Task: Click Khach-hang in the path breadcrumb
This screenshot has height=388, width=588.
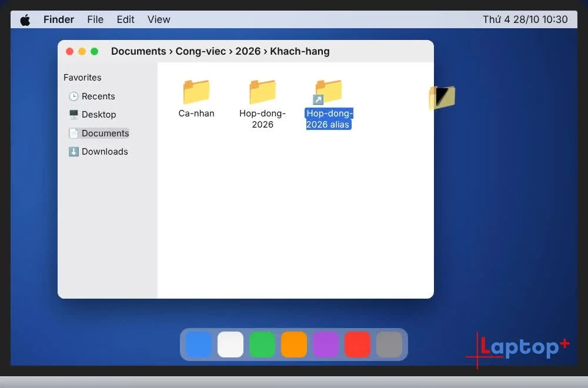Action: coord(300,51)
